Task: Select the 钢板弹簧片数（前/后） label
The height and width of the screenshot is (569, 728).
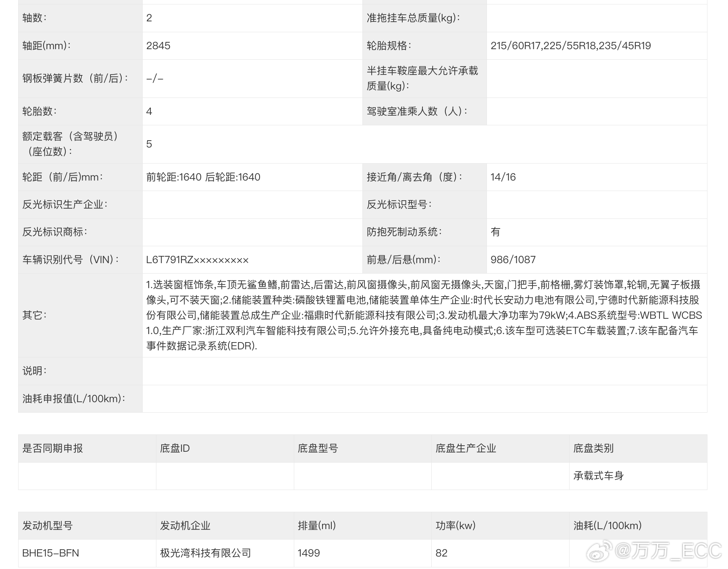Action: [75, 78]
